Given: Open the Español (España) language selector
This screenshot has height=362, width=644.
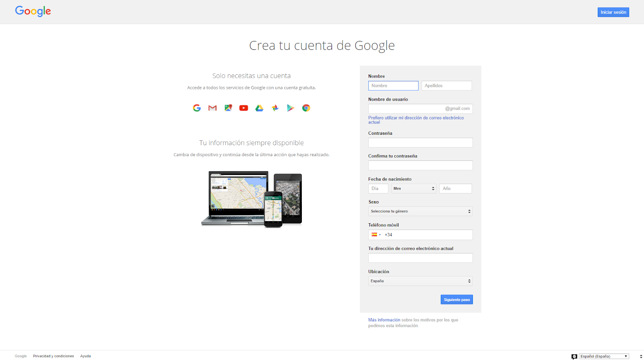Looking at the screenshot, I should coord(604,356).
